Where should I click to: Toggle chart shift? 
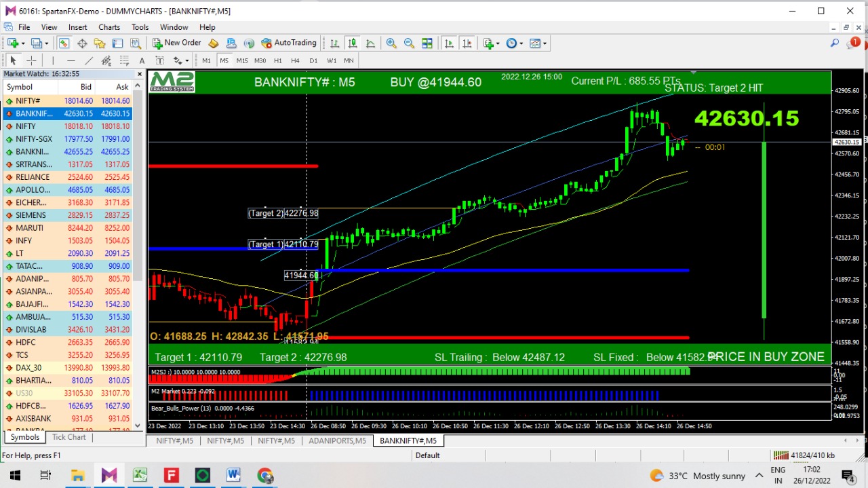tap(467, 43)
